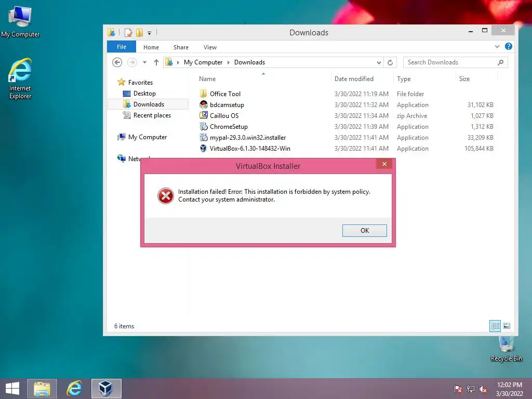Sort by the Date modified column
Image resolution: width=532 pixels, height=399 pixels.
(x=354, y=79)
